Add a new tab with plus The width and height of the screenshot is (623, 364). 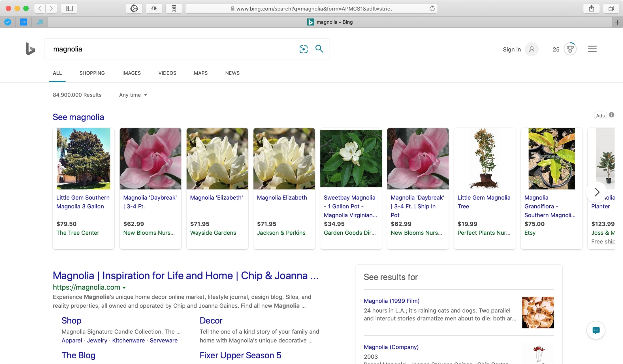[x=617, y=22]
